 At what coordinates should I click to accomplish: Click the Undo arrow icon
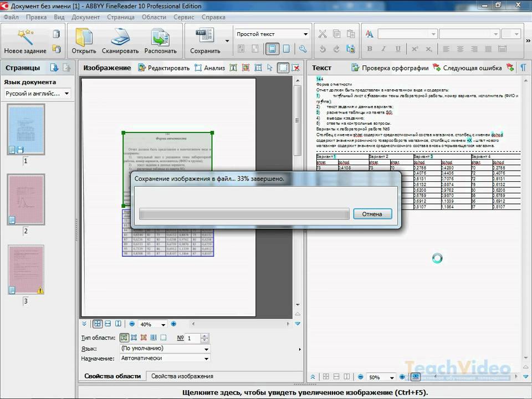323,49
